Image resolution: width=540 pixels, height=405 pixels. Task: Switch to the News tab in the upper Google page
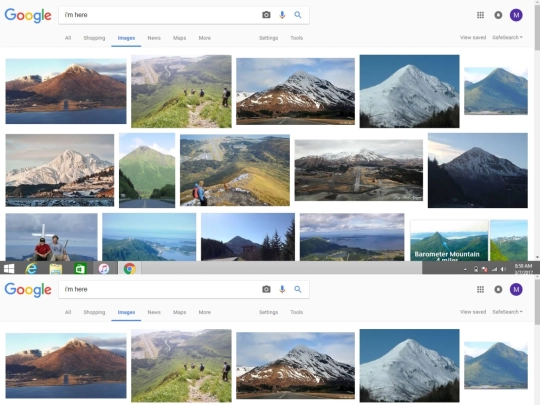(x=154, y=38)
